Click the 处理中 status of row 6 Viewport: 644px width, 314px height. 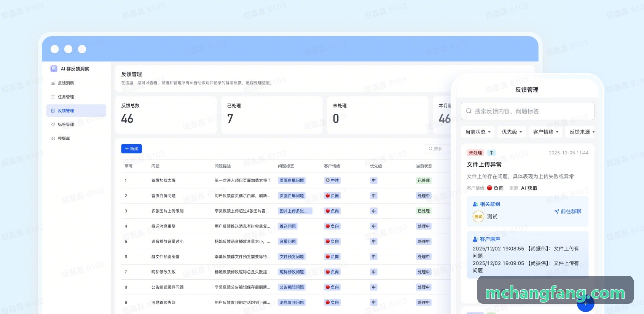pos(424,257)
